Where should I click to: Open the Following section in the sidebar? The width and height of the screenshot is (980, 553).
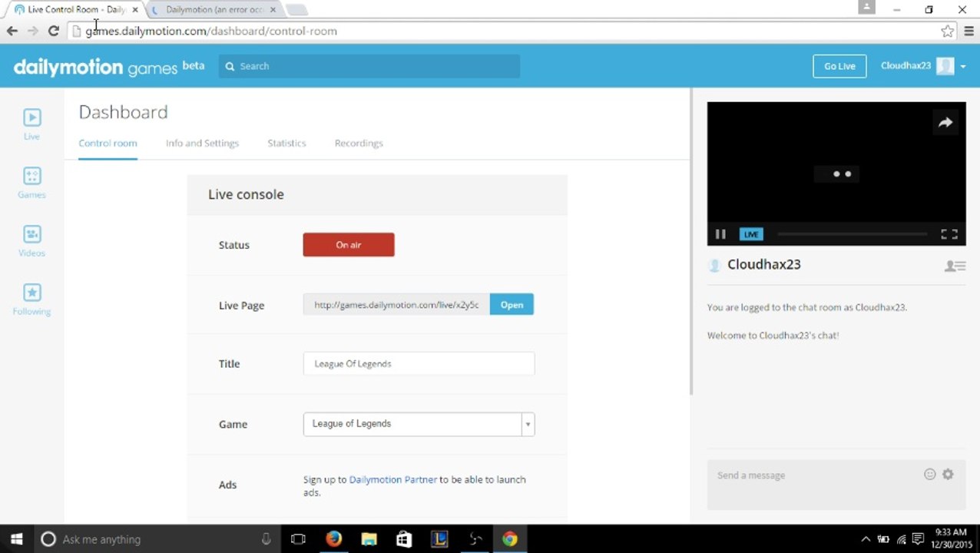coord(31,300)
